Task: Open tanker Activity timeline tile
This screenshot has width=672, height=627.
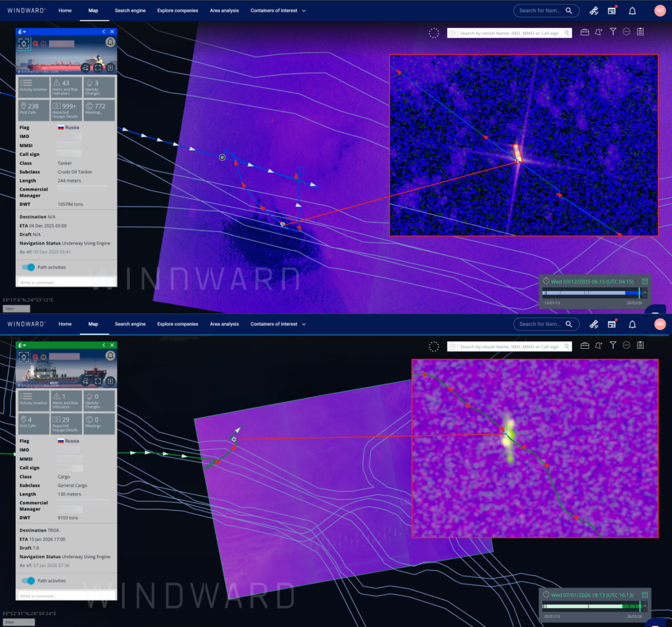Action: click(x=34, y=87)
